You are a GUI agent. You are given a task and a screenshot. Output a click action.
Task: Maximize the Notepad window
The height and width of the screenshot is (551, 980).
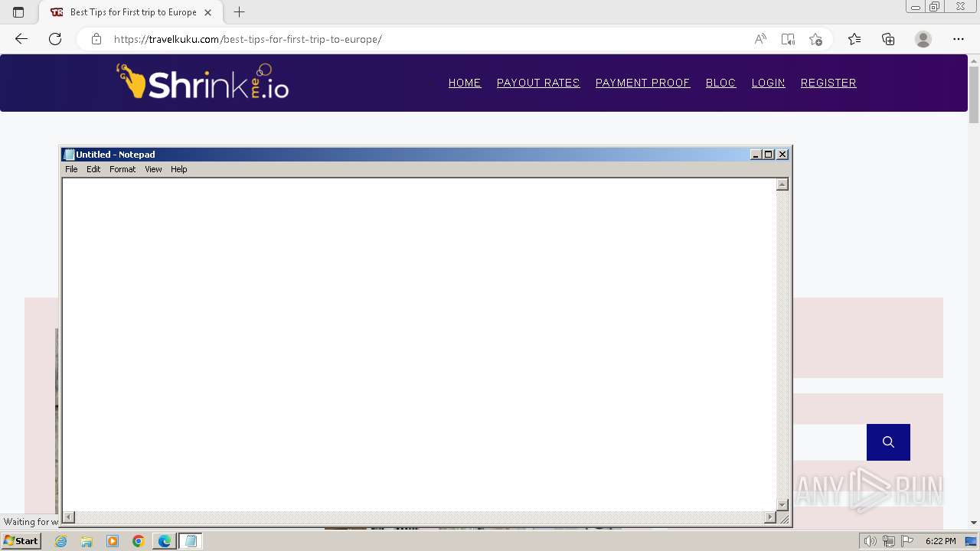[769, 155]
